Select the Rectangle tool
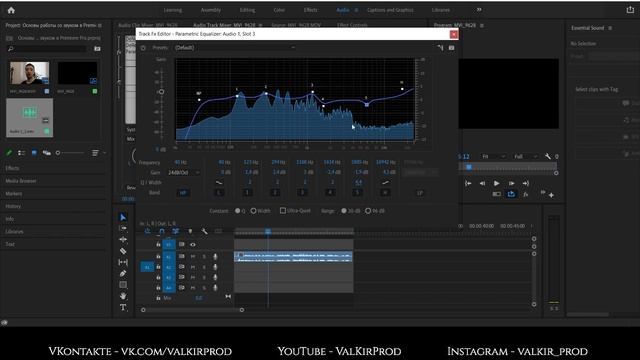 (123, 284)
